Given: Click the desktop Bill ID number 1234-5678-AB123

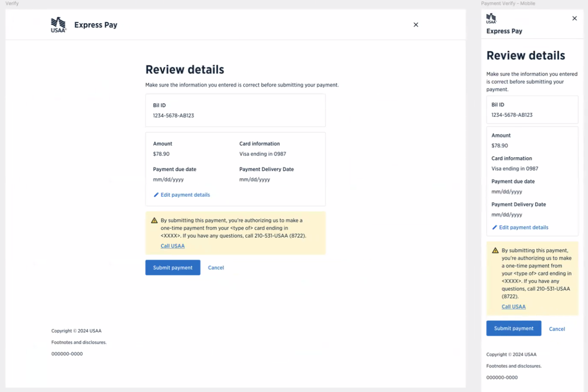Looking at the screenshot, I should 173,116.
